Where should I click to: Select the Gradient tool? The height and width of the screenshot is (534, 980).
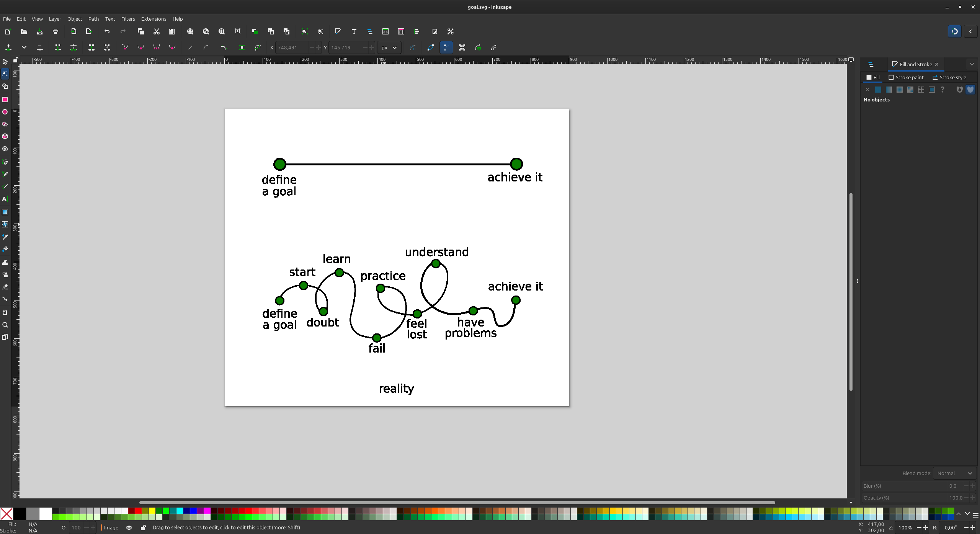point(5,212)
